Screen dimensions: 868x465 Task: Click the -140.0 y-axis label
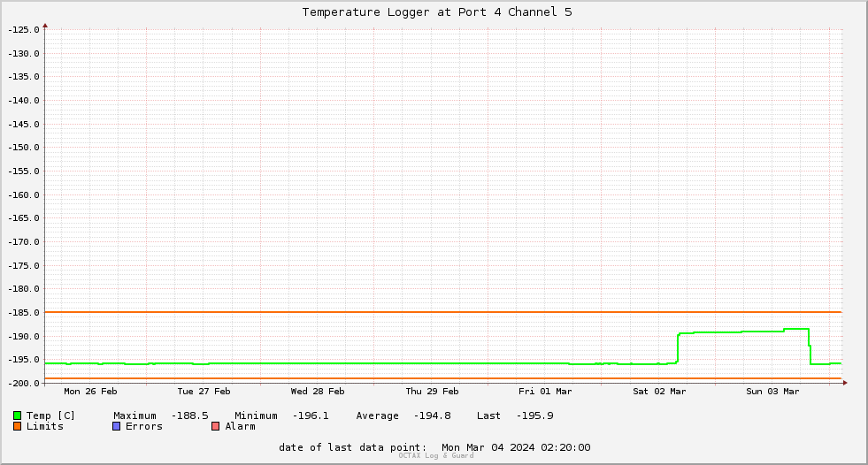23,101
